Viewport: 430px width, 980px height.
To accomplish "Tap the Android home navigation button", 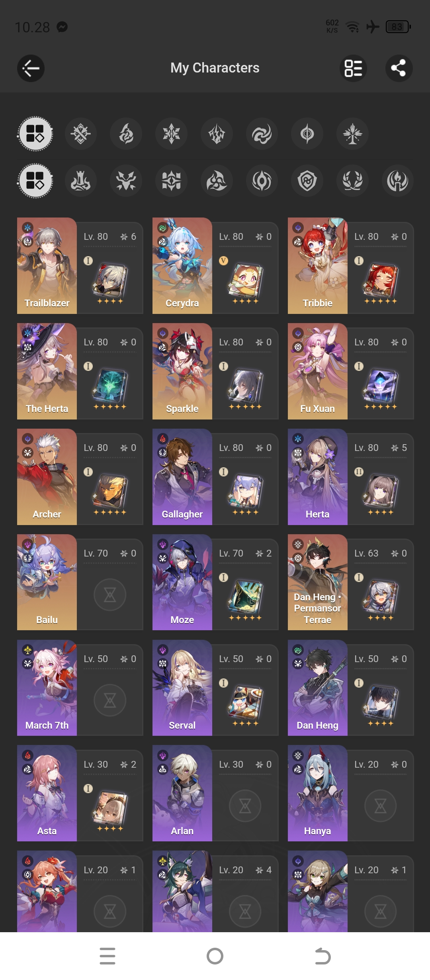I will [x=215, y=956].
